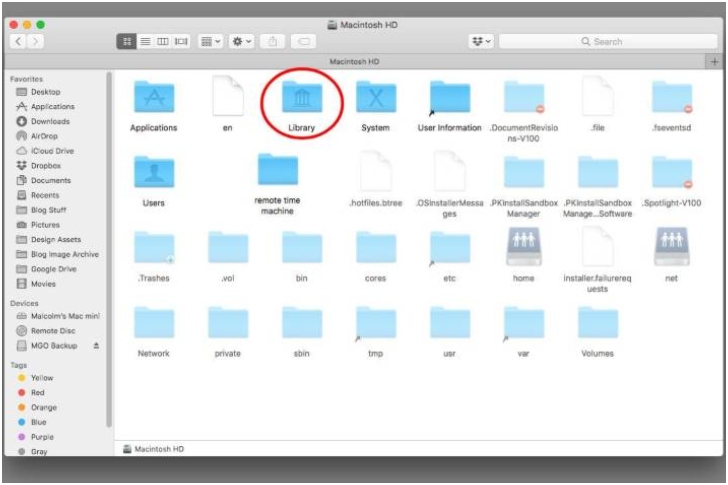Screen dimensions: 728x485
Task: Eject the MGO Backup drive
Action: coord(97,346)
